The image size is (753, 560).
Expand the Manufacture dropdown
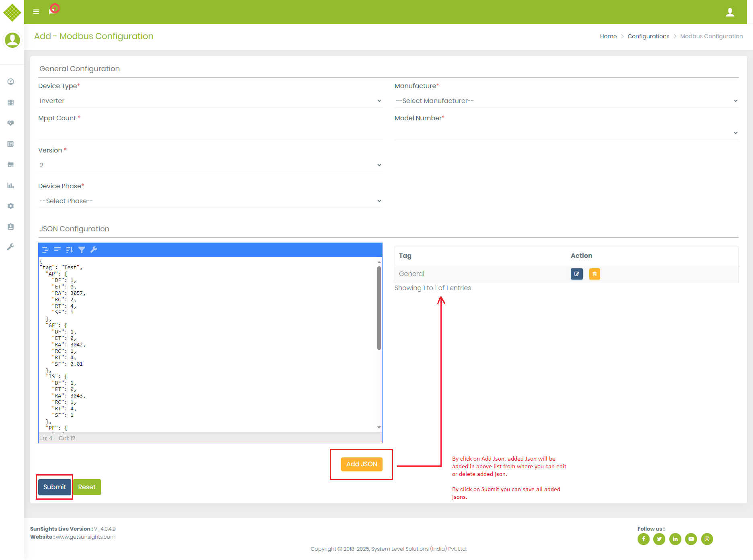click(x=566, y=101)
